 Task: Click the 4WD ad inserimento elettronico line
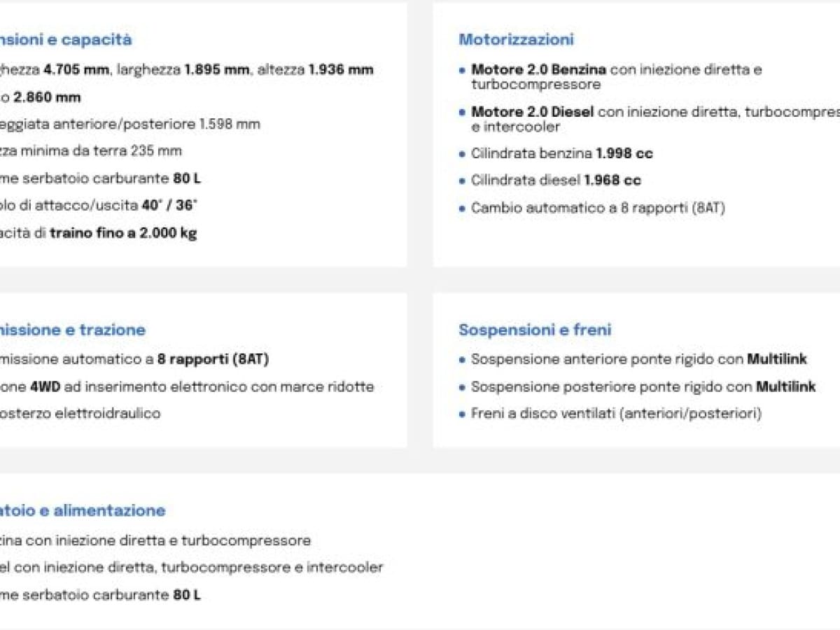click(202, 386)
